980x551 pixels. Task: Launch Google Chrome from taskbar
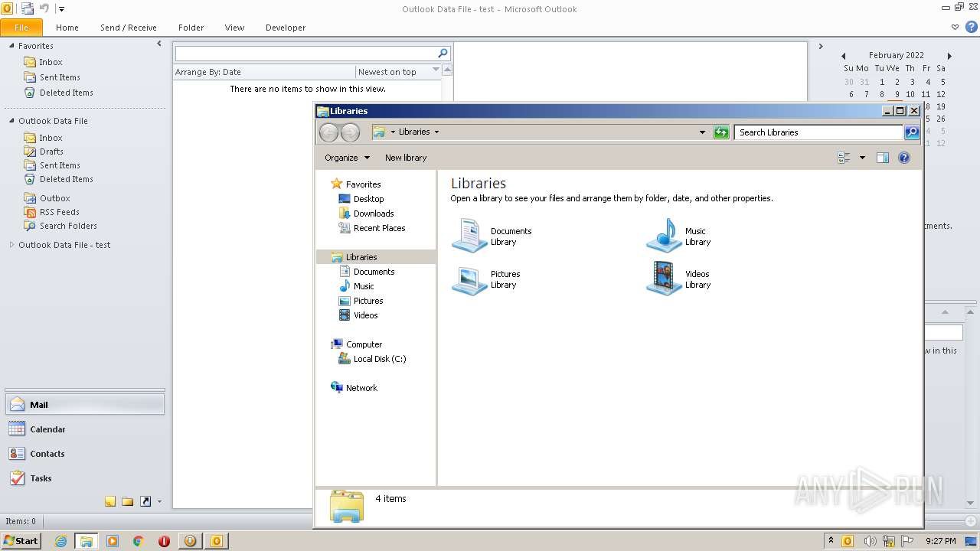click(139, 541)
